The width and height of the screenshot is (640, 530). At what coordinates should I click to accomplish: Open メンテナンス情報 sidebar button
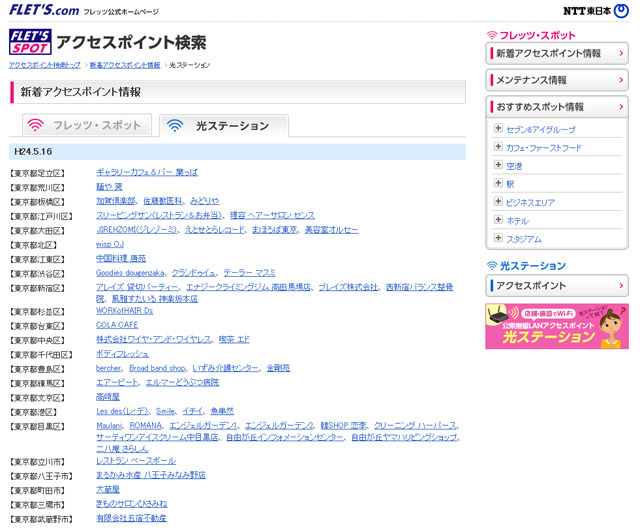pos(557,80)
